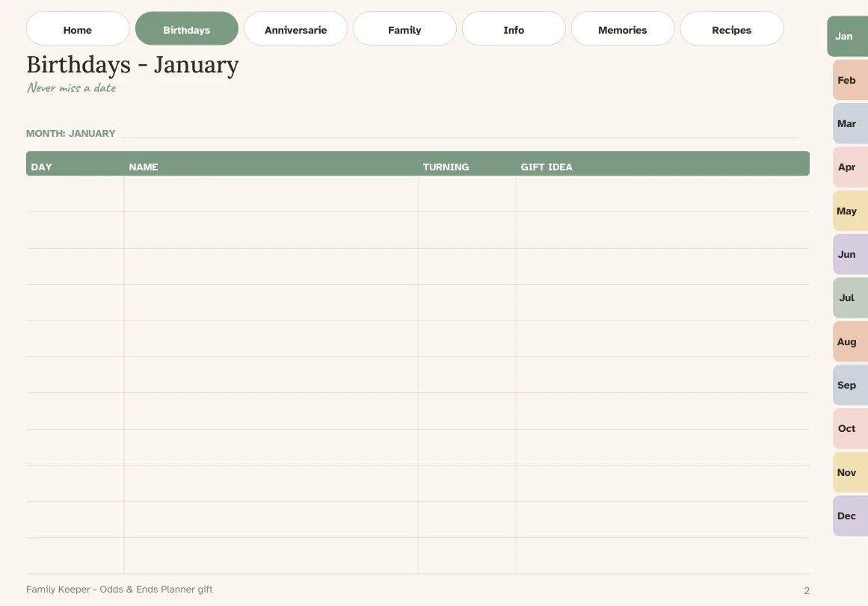868x606 pixels.
Task: Select the Dec month tab
Action: pyautogui.click(x=850, y=516)
